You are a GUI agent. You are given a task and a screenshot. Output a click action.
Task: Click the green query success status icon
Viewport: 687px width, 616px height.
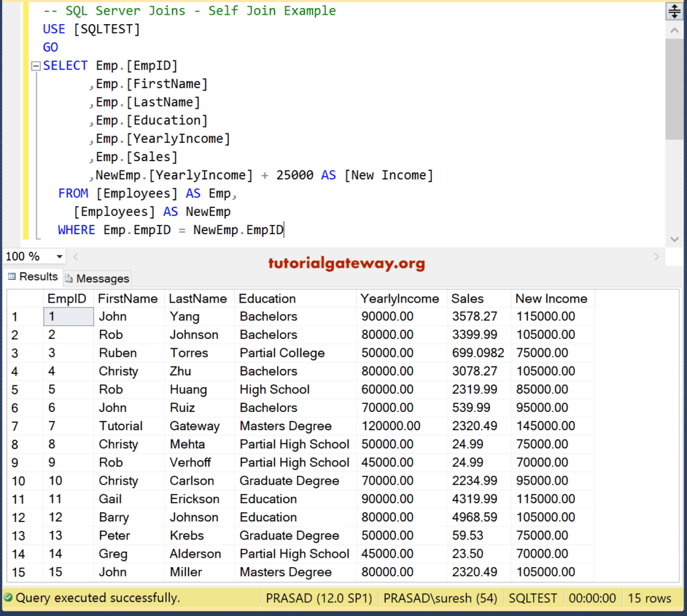(8, 597)
